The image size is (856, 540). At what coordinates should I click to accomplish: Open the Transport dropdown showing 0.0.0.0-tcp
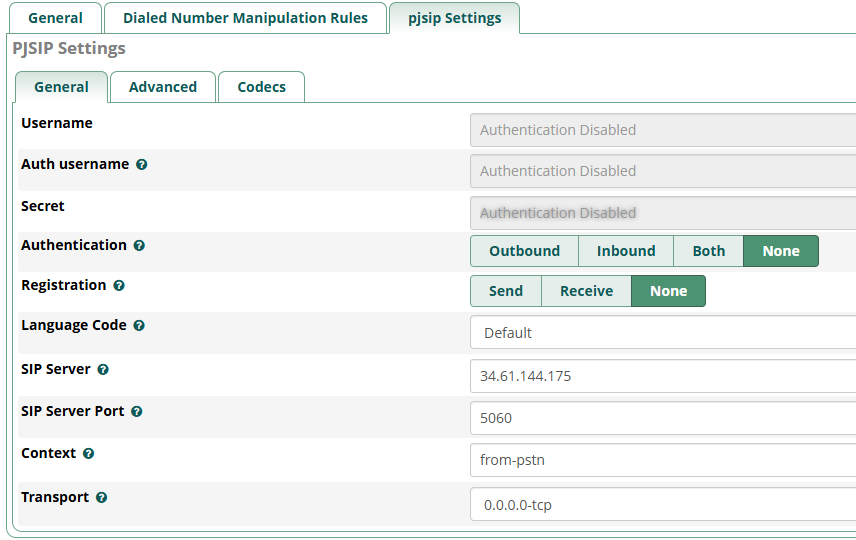tap(662, 505)
